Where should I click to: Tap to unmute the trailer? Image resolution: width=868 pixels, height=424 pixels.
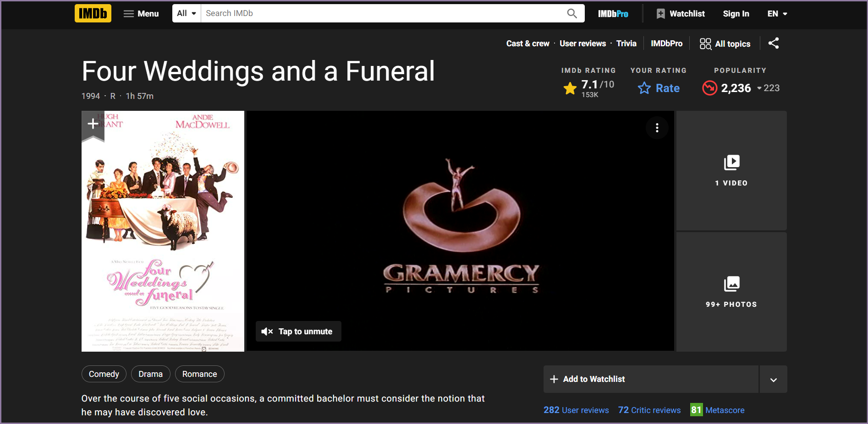click(x=298, y=331)
